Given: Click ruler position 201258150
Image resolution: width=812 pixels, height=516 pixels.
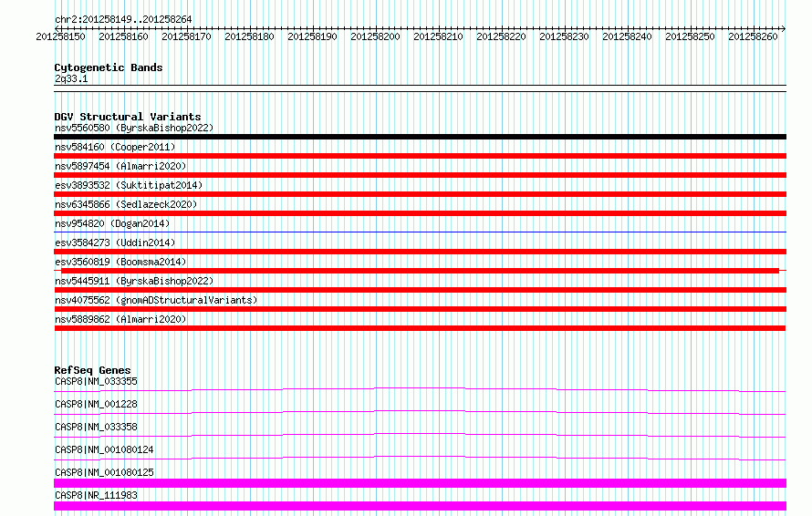Looking at the screenshot, I should click(x=60, y=36).
